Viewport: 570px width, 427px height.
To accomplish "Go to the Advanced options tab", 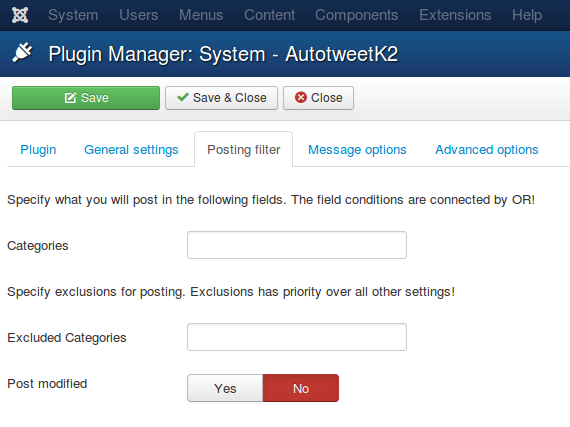I will click(x=487, y=150).
